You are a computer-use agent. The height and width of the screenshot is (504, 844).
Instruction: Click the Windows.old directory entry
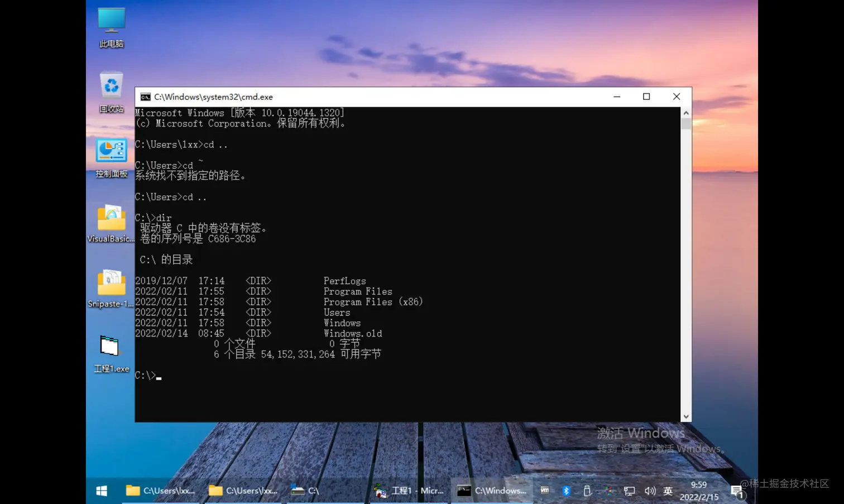pyautogui.click(x=353, y=333)
